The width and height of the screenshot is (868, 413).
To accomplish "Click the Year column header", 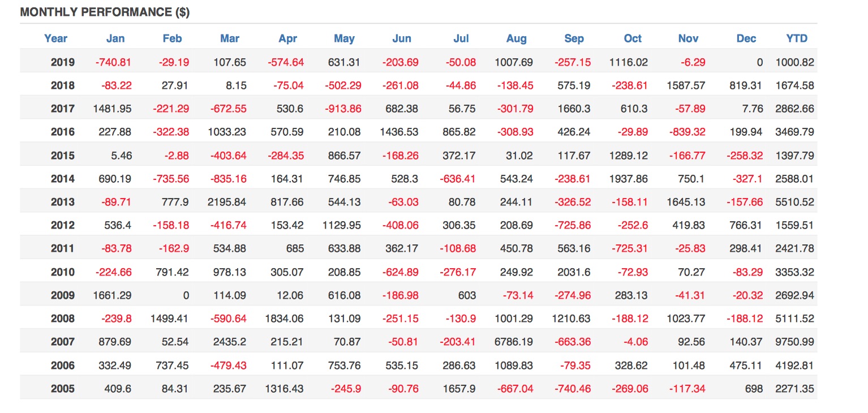I will pyautogui.click(x=55, y=38).
